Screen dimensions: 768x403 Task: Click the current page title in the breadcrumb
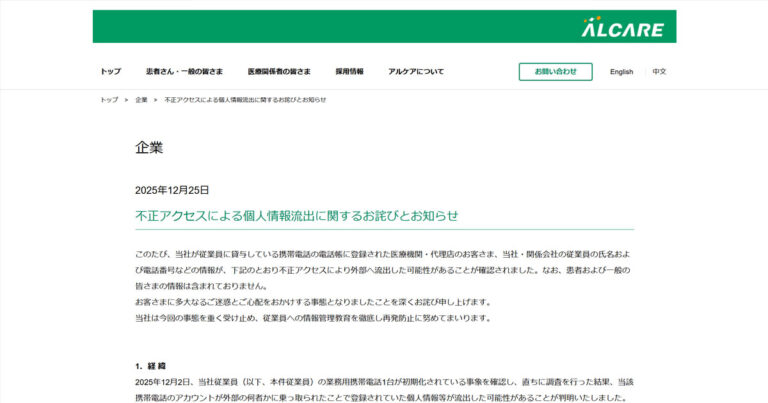point(245,100)
